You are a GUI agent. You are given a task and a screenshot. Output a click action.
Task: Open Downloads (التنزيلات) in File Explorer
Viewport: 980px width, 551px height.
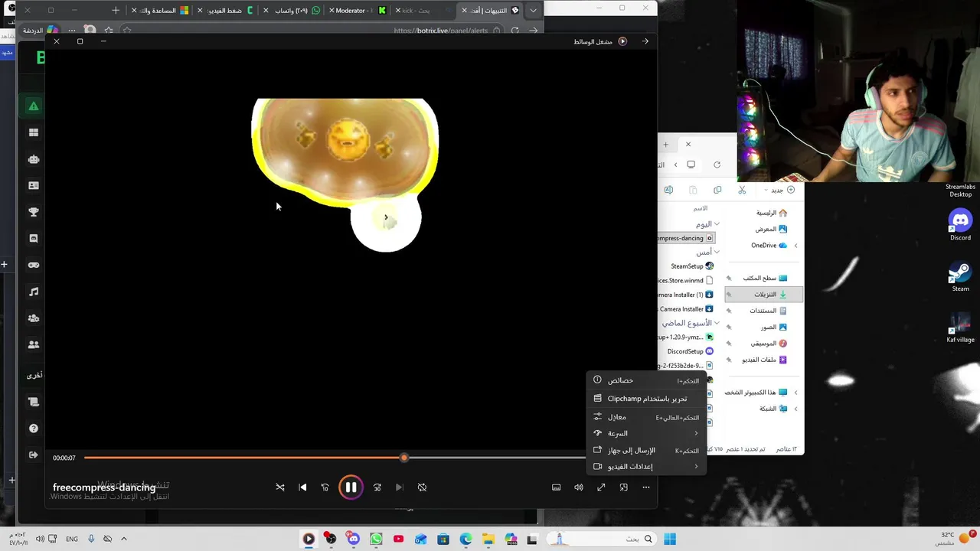tap(764, 295)
